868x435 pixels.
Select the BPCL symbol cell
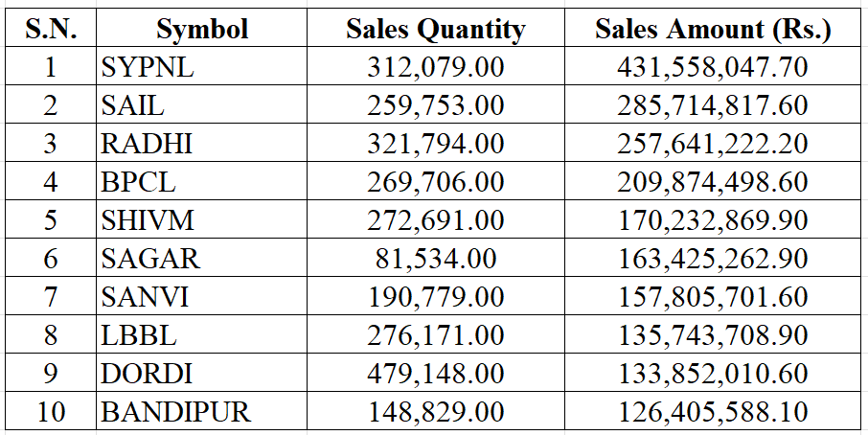[x=138, y=182]
